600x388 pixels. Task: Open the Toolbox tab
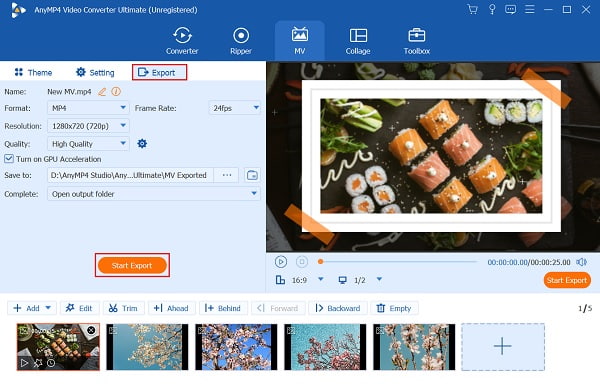[416, 41]
